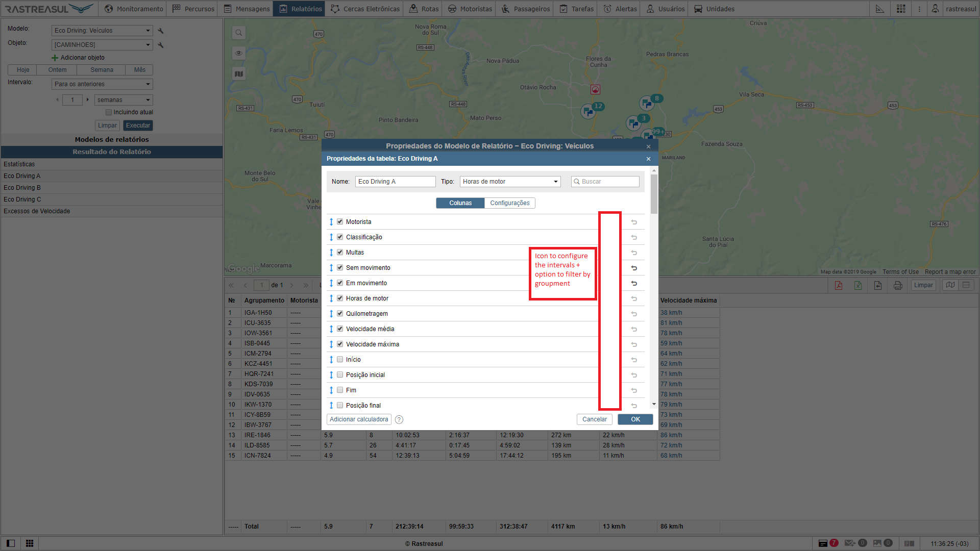The width and height of the screenshot is (980, 551).
Task: Enable the Início column checkbox
Action: click(340, 360)
